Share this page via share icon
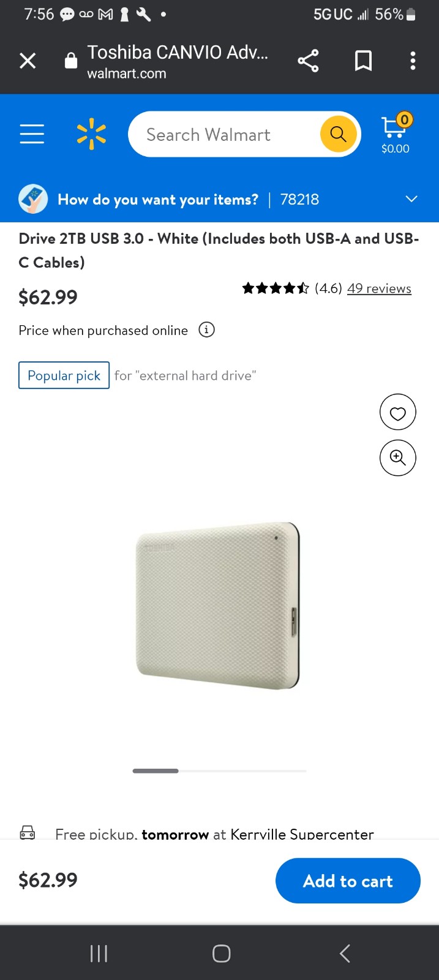 coord(308,61)
